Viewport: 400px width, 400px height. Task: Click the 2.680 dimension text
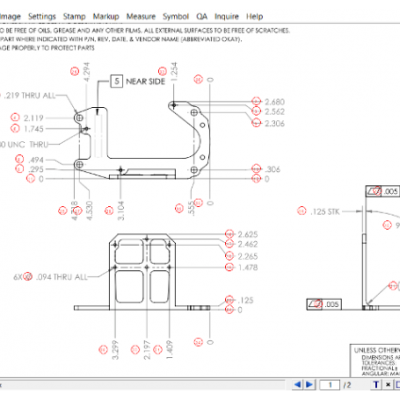(x=275, y=102)
